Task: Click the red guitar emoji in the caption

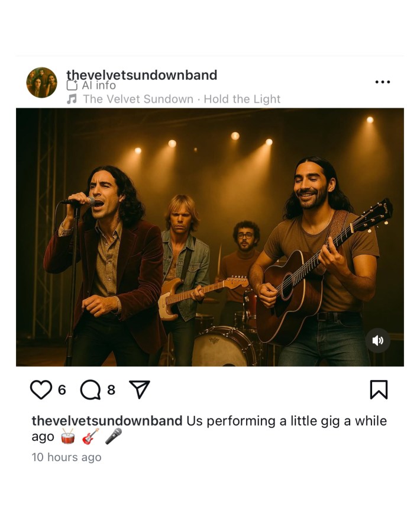Action: [91, 436]
